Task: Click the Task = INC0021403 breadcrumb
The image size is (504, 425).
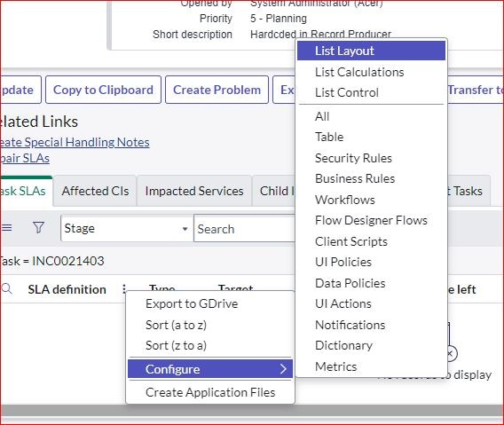Action: [51, 261]
